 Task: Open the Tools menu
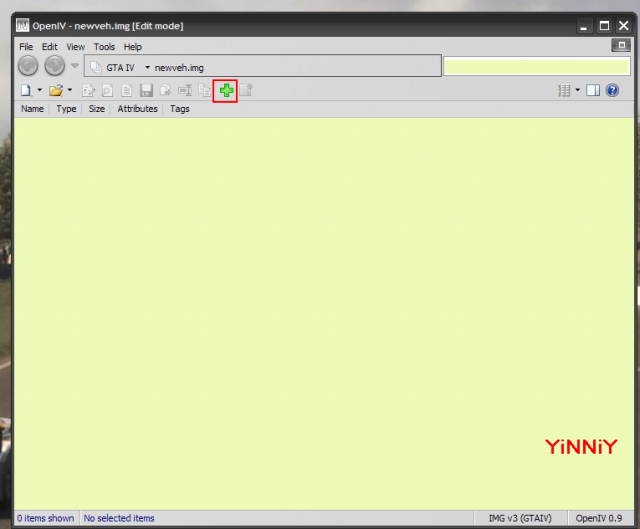tap(104, 47)
